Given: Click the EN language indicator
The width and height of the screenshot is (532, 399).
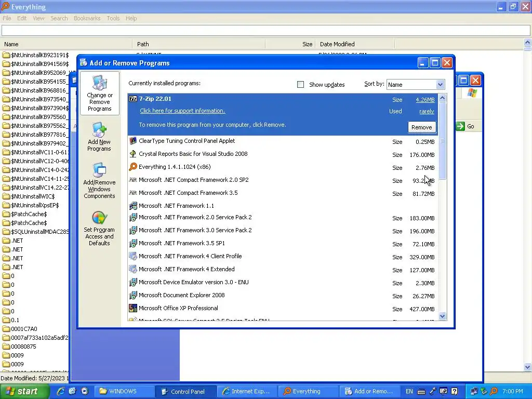Looking at the screenshot, I should (409, 391).
